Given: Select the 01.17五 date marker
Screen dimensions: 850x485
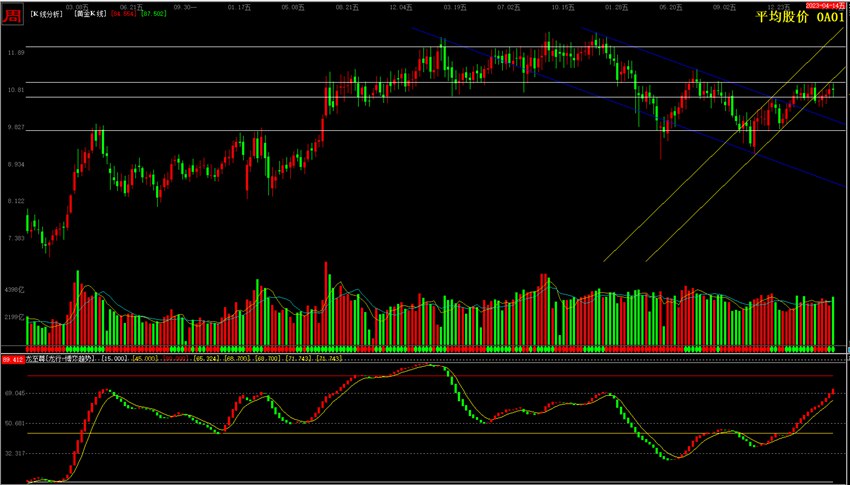Looking at the screenshot, I should 239,7.
